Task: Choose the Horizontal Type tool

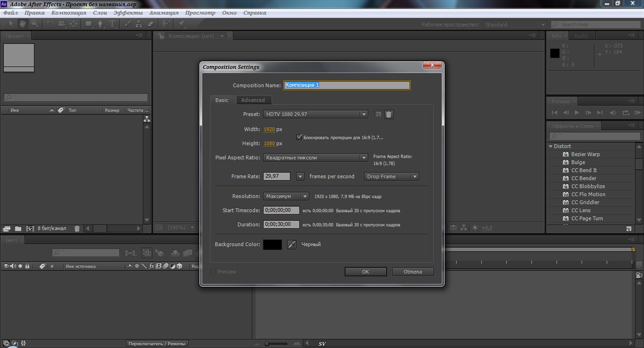Action: (112, 24)
